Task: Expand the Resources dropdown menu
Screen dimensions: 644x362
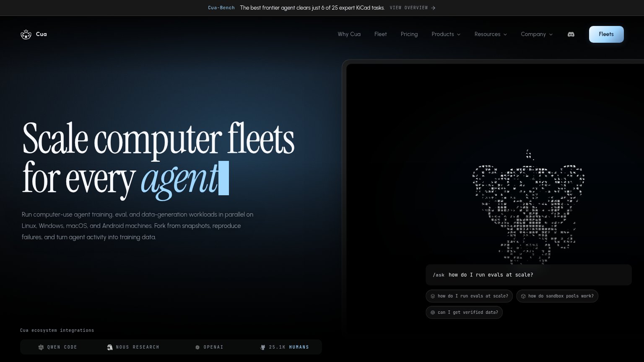Action: pyautogui.click(x=491, y=34)
